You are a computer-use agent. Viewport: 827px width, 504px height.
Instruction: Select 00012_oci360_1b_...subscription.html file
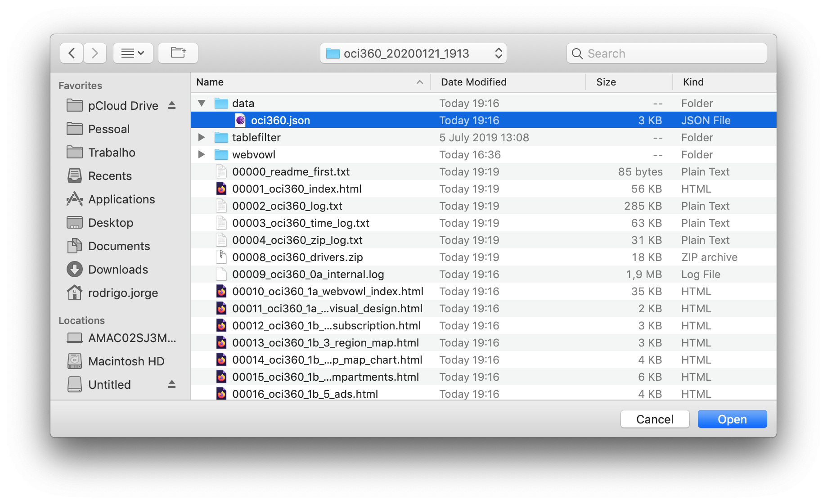click(x=326, y=325)
